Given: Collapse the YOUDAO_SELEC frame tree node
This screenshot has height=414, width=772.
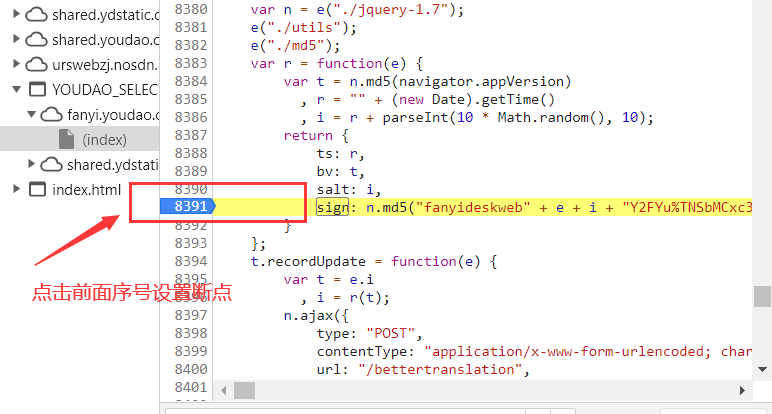Looking at the screenshot, I should pyautogui.click(x=17, y=90).
